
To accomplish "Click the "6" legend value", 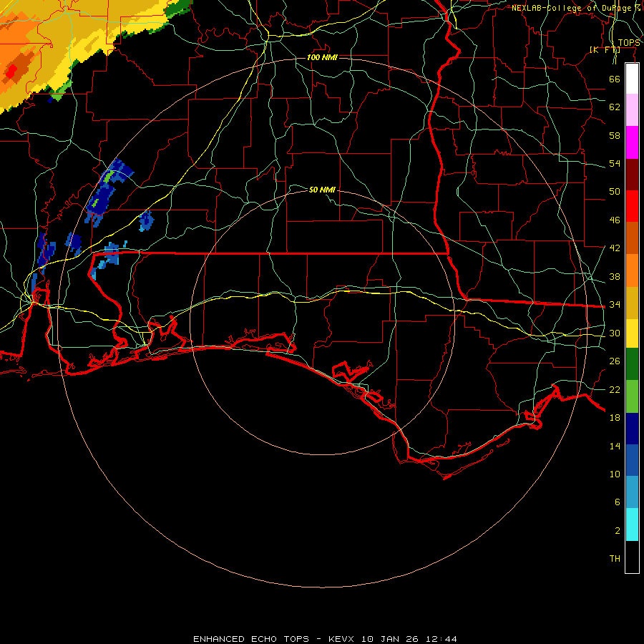I will pos(618,502).
